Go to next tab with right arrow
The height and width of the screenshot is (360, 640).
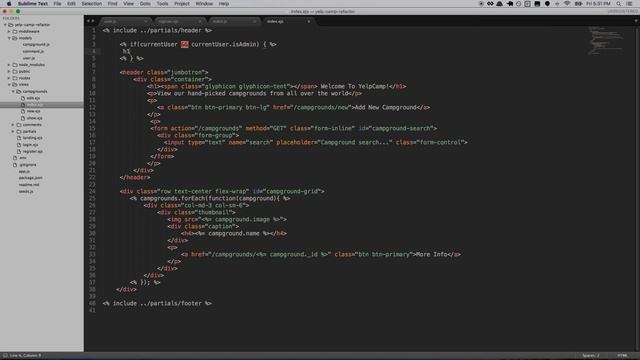pyautogui.click(x=93, y=21)
